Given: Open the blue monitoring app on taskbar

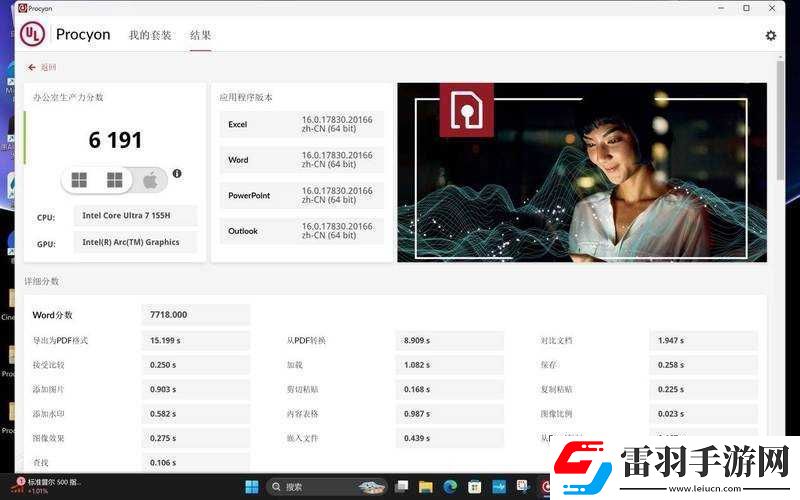Looking at the screenshot, I should (498, 487).
